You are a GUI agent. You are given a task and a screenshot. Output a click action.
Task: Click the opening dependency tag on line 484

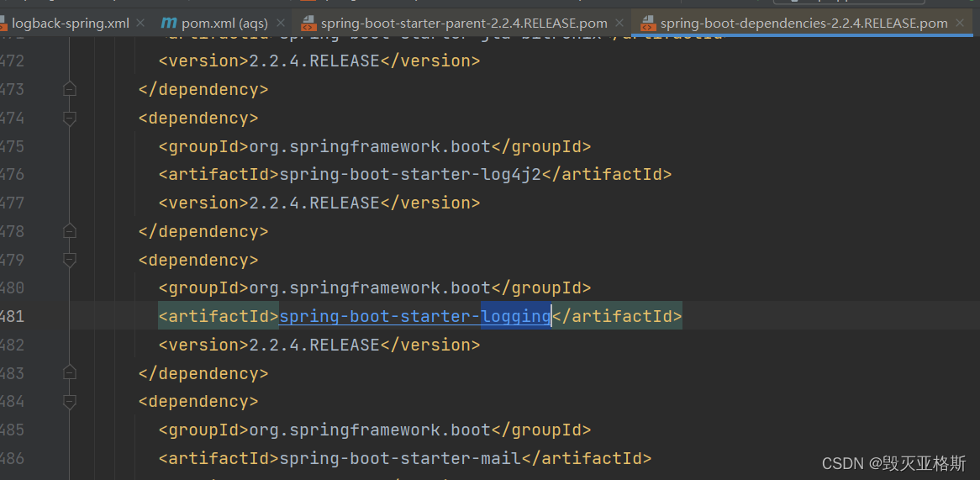(198, 402)
